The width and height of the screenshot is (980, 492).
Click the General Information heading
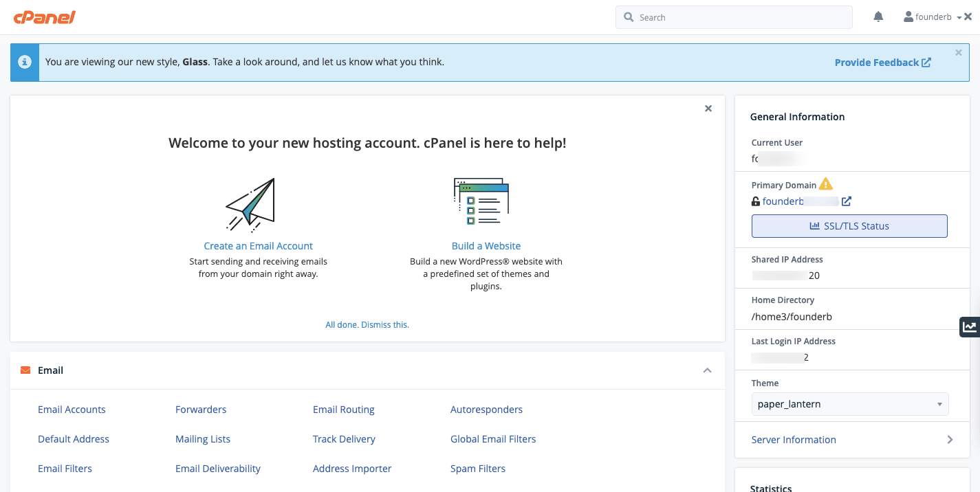click(x=797, y=117)
